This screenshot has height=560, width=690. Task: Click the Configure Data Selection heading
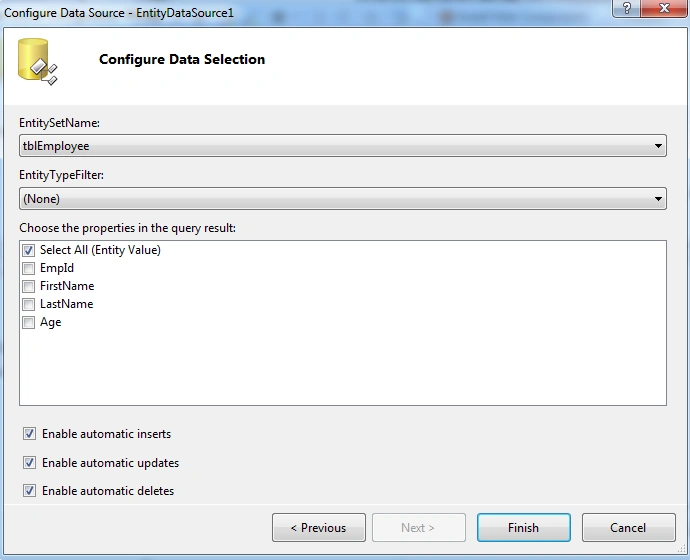pyautogui.click(x=182, y=59)
